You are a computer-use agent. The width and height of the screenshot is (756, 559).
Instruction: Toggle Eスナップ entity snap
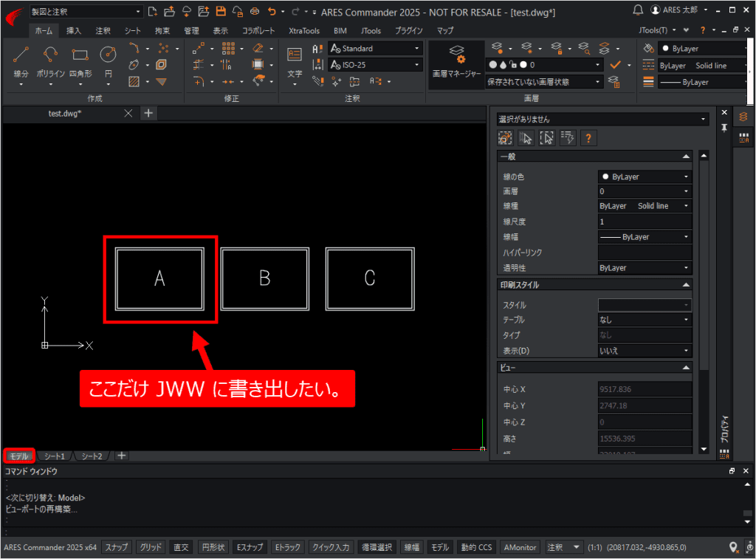pyautogui.click(x=250, y=547)
